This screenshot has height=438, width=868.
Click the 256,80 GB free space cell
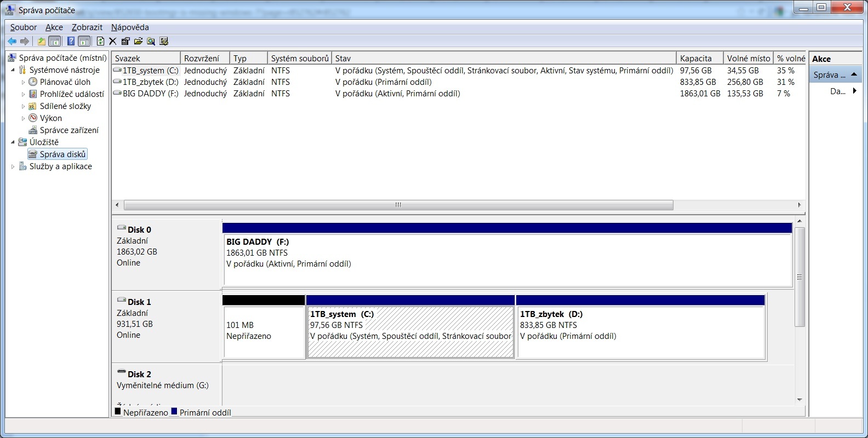745,82
